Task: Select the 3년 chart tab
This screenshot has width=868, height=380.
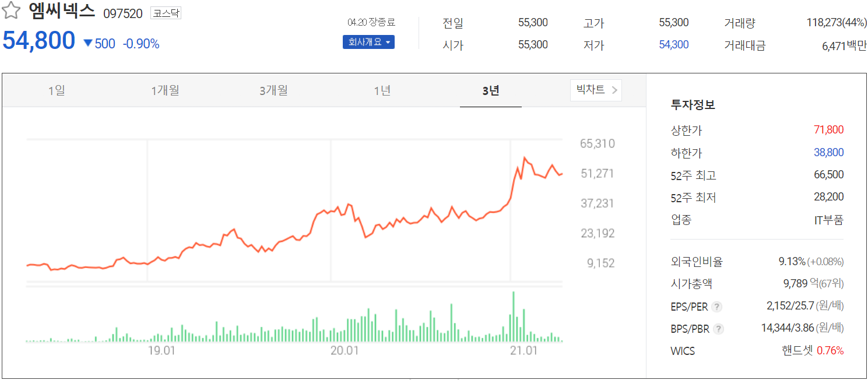Action: pyautogui.click(x=491, y=90)
